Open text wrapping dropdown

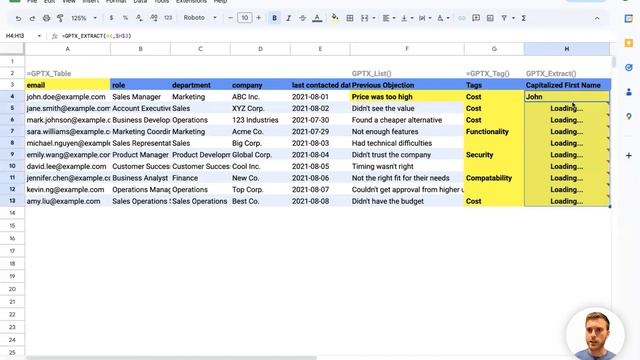[424, 18]
